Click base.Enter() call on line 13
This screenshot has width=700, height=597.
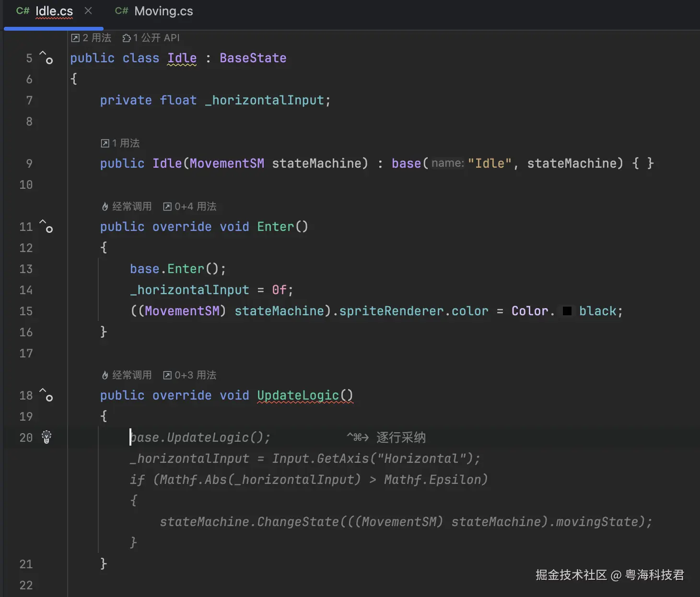tap(178, 269)
